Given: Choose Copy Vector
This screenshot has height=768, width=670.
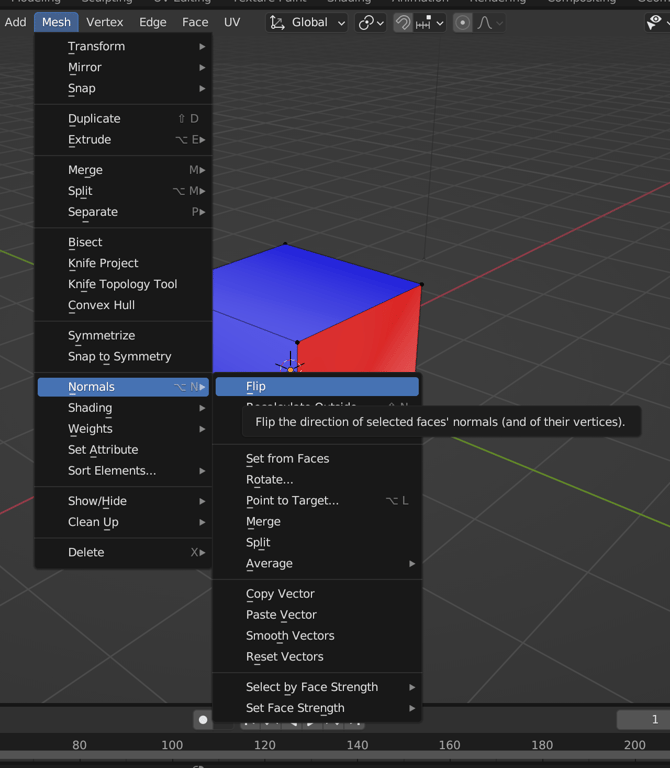Looking at the screenshot, I should tap(317, 594).
